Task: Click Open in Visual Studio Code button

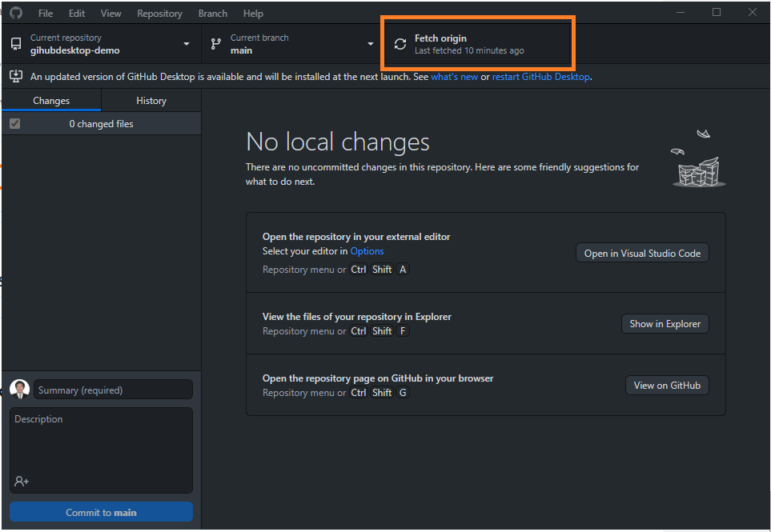Action: [642, 253]
